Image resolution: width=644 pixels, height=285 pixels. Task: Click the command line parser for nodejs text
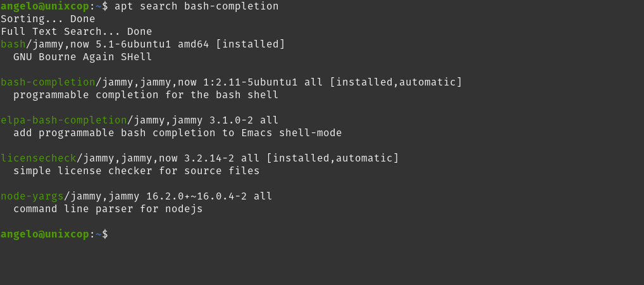tap(108, 209)
